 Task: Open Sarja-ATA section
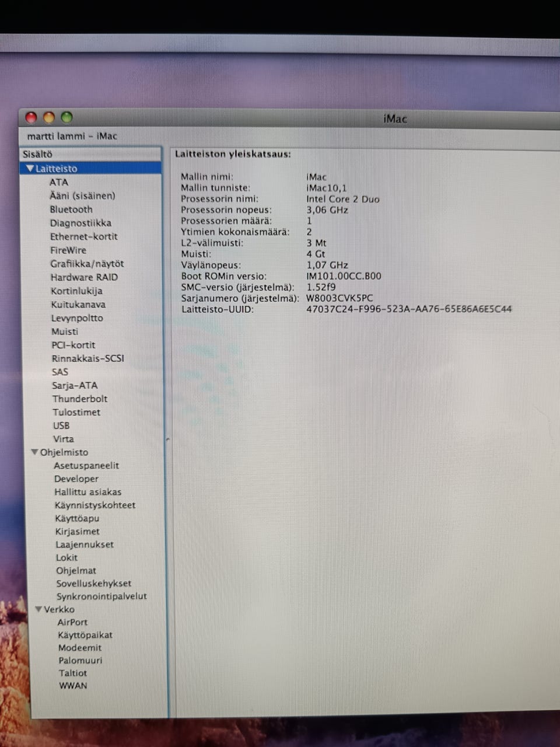tap(75, 385)
